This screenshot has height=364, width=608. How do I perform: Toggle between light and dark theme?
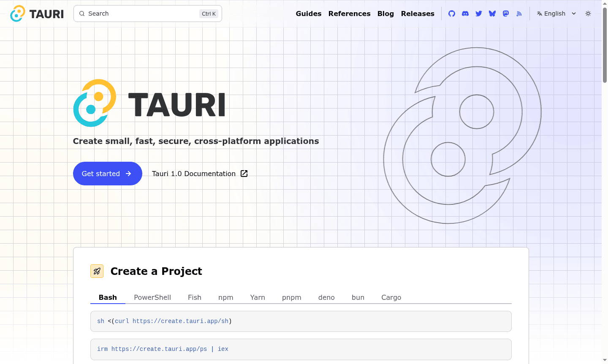(x=588, y=13)
